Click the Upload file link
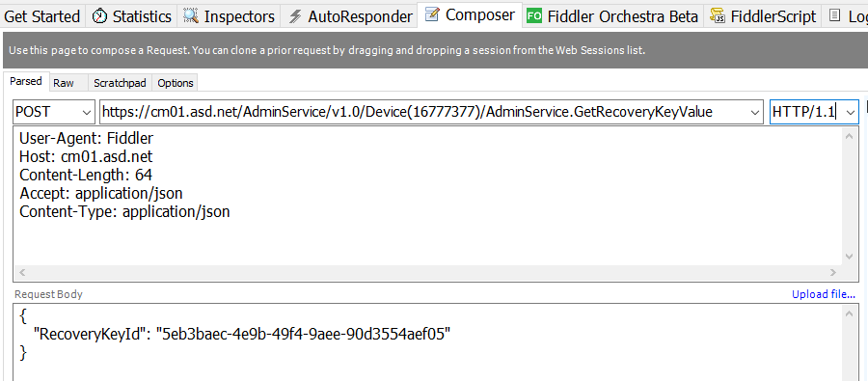 coord(824,294)
